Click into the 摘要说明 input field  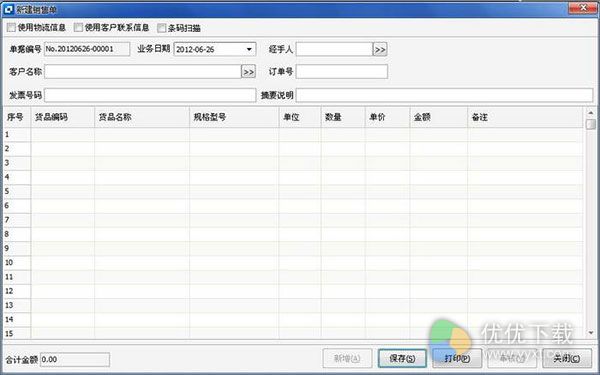point(444,95)
